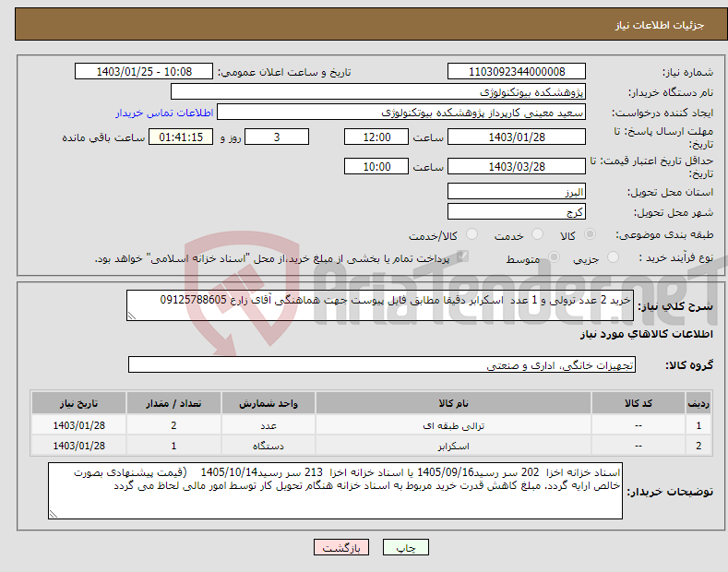
Task: Click the unit cell عدد in row 1
Action: 269,425
